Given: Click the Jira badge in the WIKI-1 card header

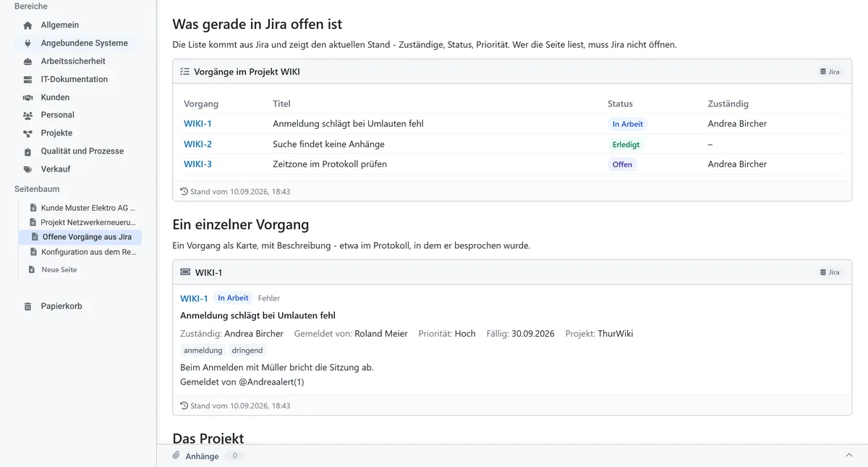Looking at the screenshot, I should [x=830, y=272].
